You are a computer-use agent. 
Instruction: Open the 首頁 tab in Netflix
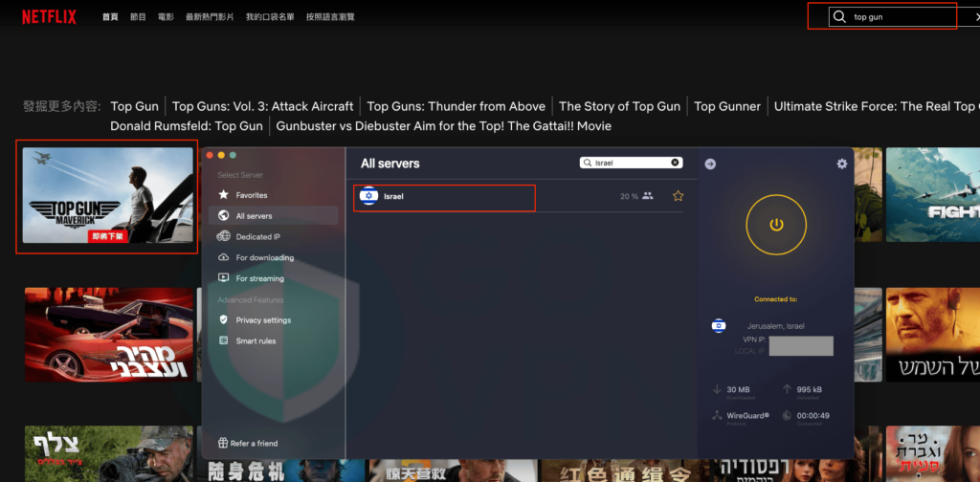tap(110, 17)
